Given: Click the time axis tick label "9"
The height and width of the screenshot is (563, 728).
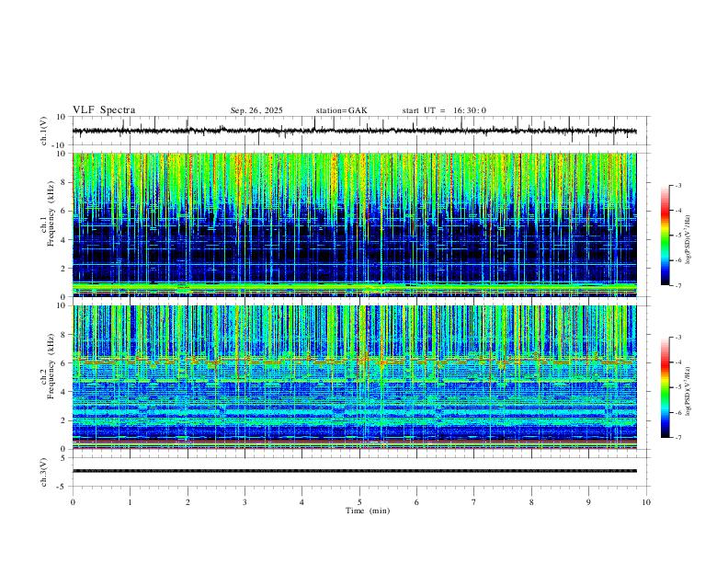Looking at the screenshot, I should click(x=588, y=502).
